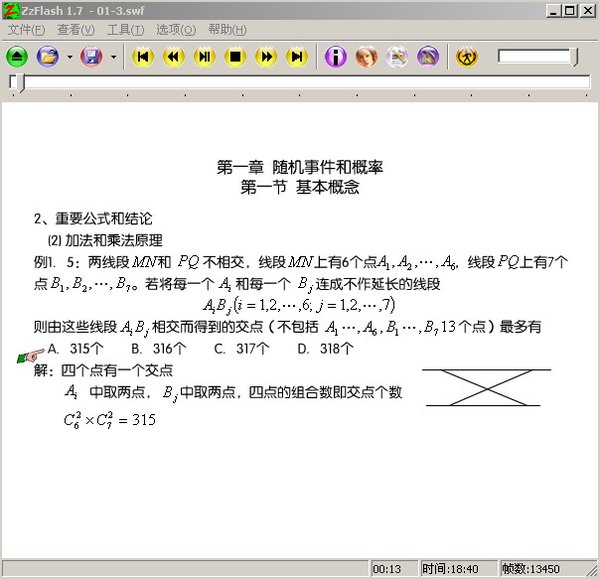Click the green eject button in toolbar

17,57
